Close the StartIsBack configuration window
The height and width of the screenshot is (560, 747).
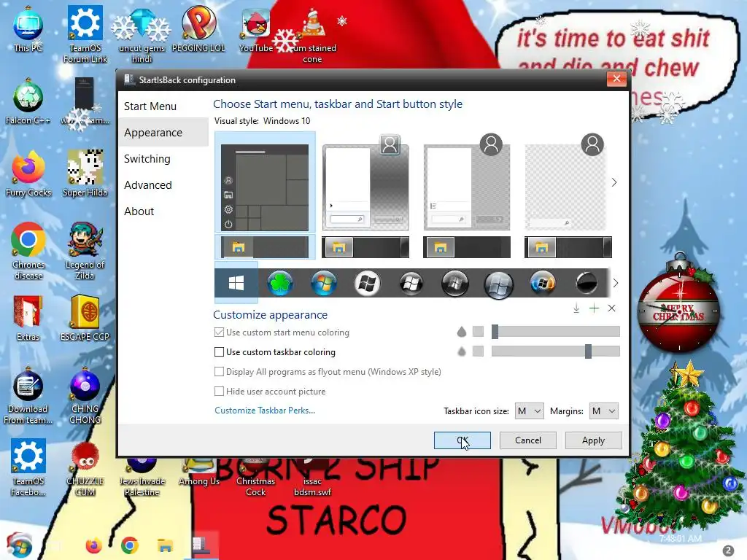click(x=616, y=79)
